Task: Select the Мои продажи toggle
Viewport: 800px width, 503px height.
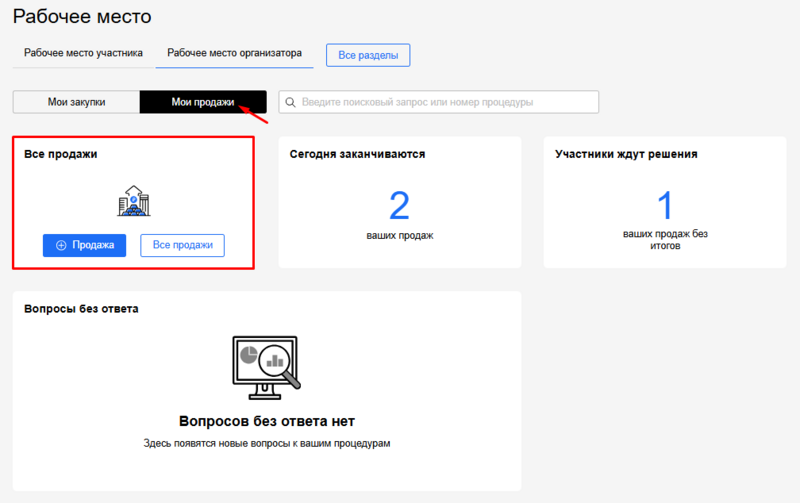Action: [x=203, y=102]
